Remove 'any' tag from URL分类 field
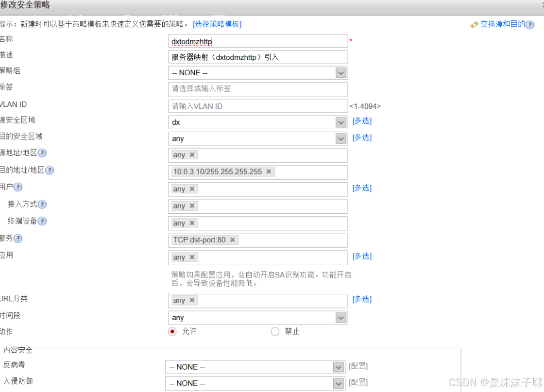This screenshot has width=544, height=392. (x=192, y=300)
